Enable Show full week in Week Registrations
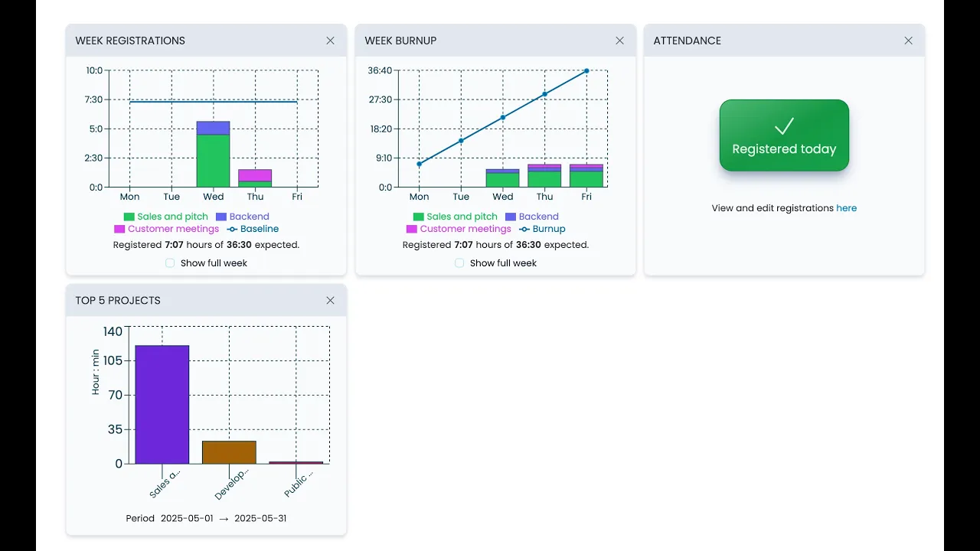Image resolution: width=980 pixels, height=551 pixels. pyautogui.click(x=170, y=263)
